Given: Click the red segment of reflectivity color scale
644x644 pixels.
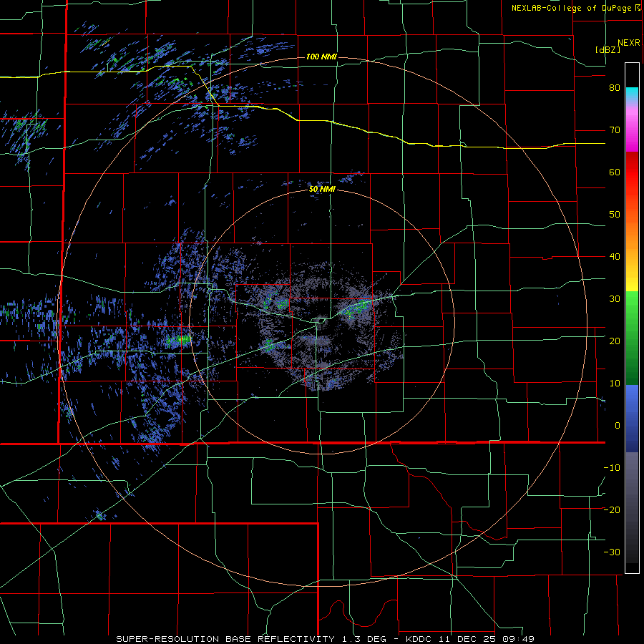Looking at the screenshot, I should (x=632, y=172).
